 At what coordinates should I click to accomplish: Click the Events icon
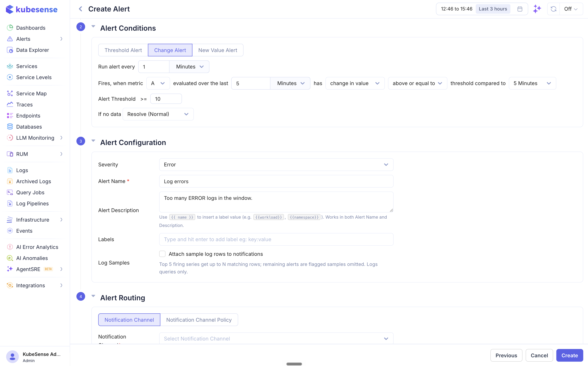tap(10, 231)
